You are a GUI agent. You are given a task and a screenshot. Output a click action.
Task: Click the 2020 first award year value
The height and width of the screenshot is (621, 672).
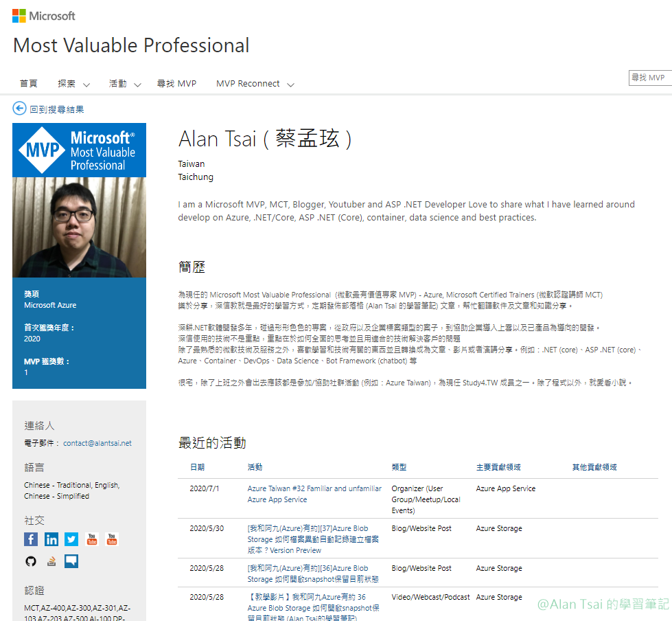point(32,339)
